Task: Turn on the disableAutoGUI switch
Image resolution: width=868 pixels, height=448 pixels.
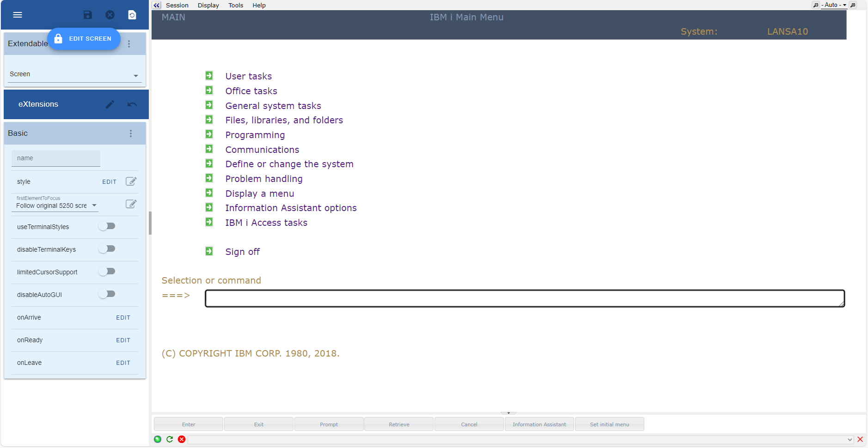Action: 107,294
